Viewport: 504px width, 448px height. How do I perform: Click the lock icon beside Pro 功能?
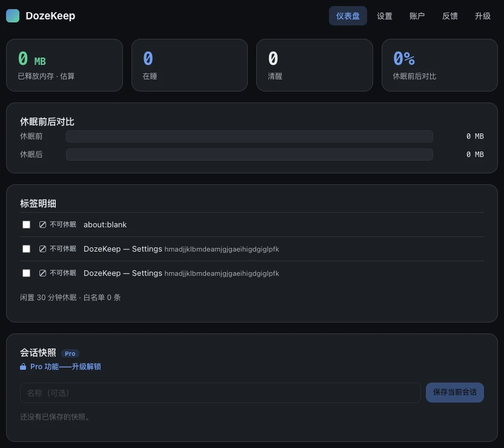click(23, 367)
